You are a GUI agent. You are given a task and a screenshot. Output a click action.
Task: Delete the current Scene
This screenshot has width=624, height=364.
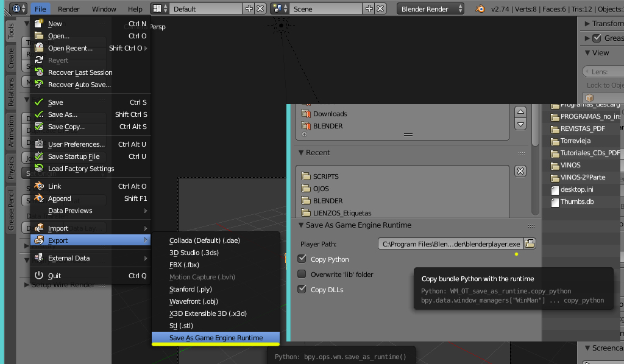point(380,9)
